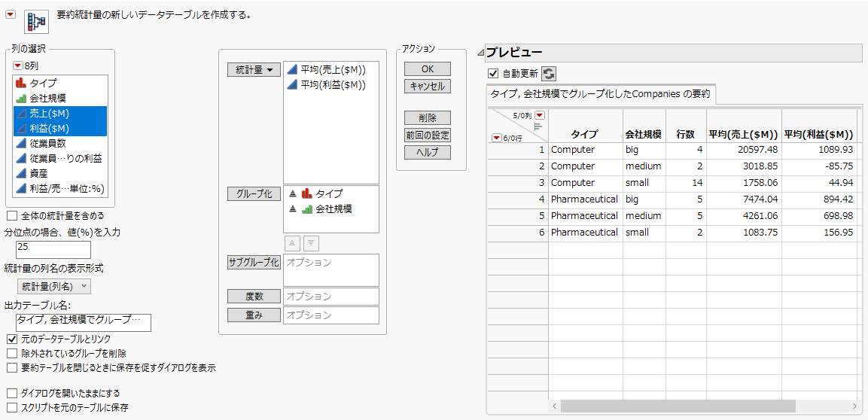Click the left scroll arrow of preview
868x420 pixels.
point(553,406)
